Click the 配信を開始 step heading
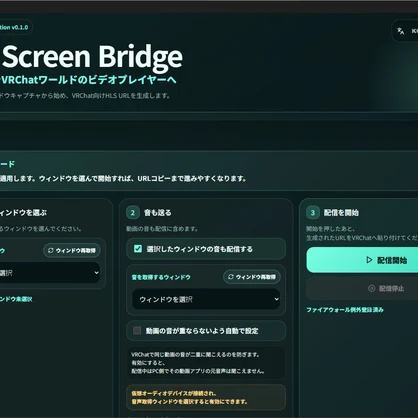This screenshot has width=418, height=418. [x=341, y=213]
